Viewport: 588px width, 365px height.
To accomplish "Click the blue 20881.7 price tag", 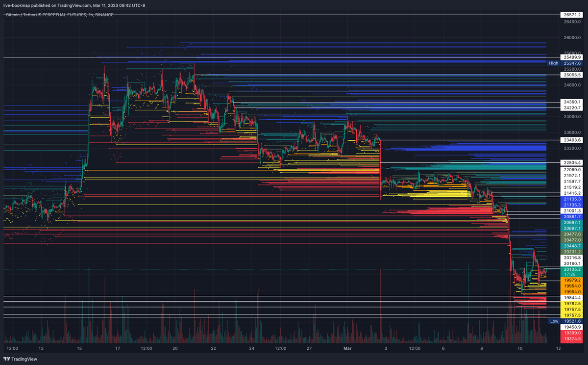I will [x=572, y=216].
